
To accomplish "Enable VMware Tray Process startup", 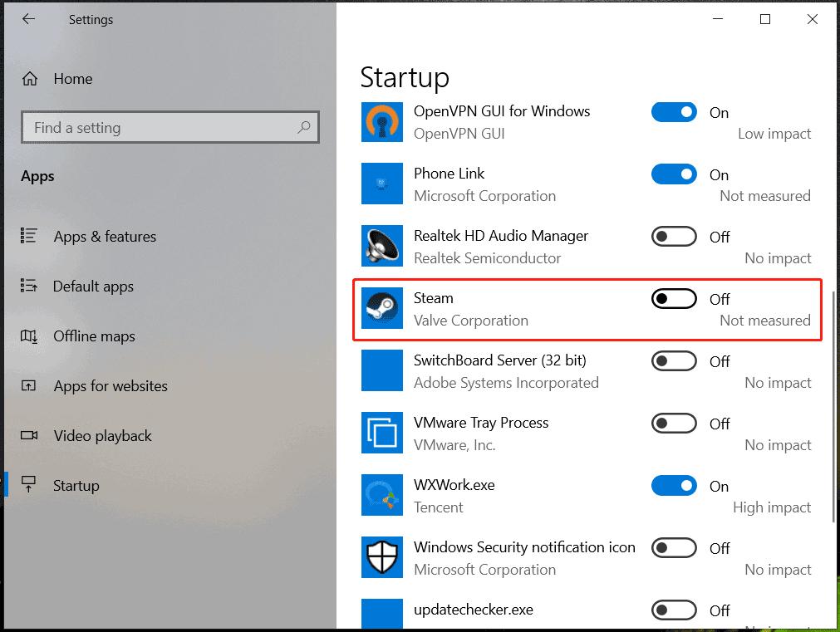I will tap(674, 424).
